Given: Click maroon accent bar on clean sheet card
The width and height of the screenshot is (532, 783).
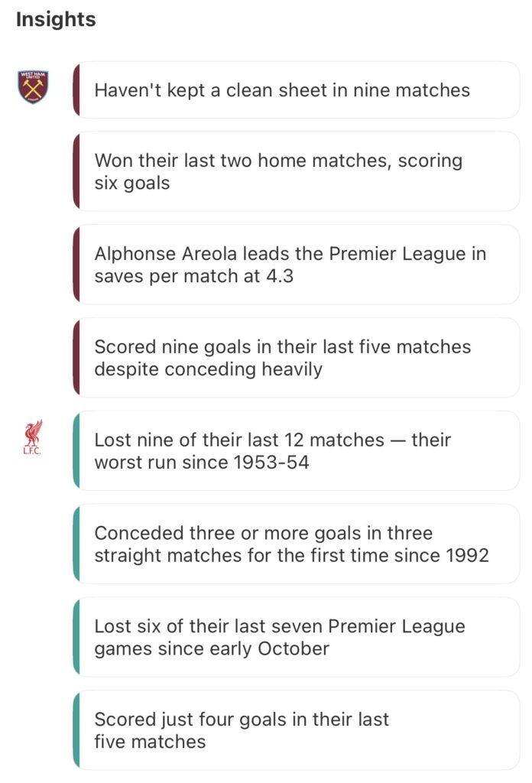Looking at the screenshot, I should [x=76, y=90].
